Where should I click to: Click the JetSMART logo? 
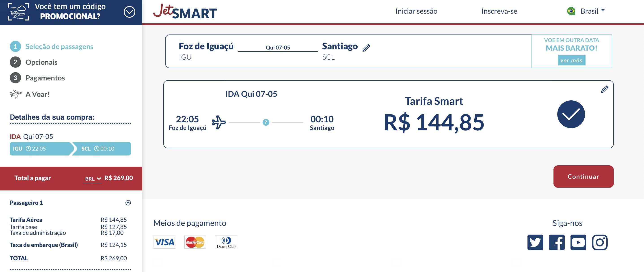(x=185, y=12)
